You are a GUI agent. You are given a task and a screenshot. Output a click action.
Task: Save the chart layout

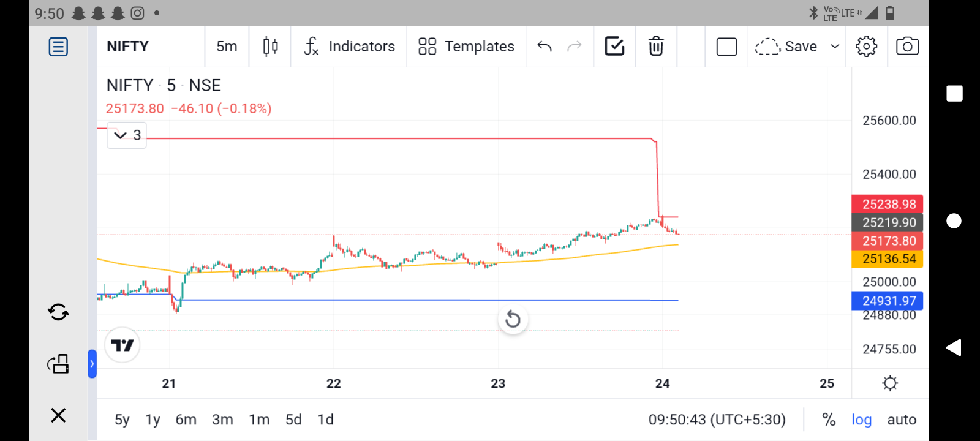[786, 47]
